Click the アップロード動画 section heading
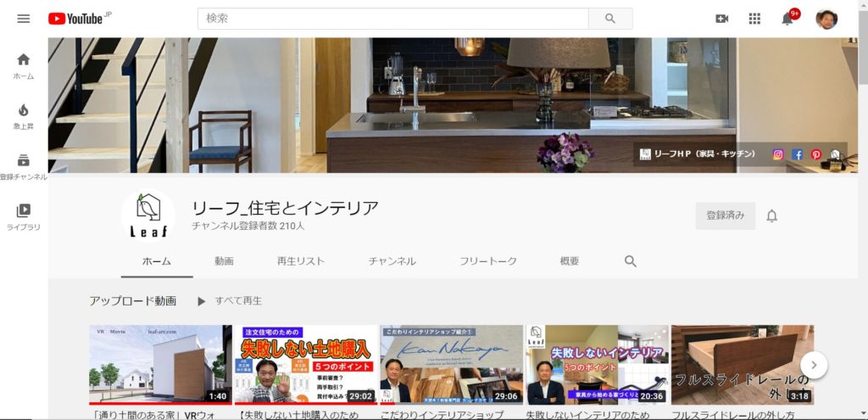868x420 pixels. (x=133, y=301)
